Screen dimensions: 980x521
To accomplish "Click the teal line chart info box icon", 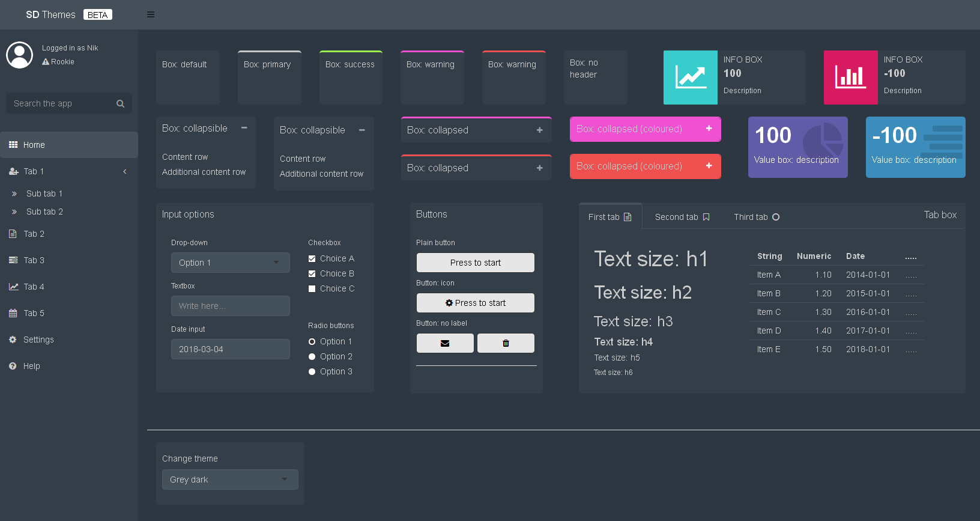I will (x=690, y=78).
